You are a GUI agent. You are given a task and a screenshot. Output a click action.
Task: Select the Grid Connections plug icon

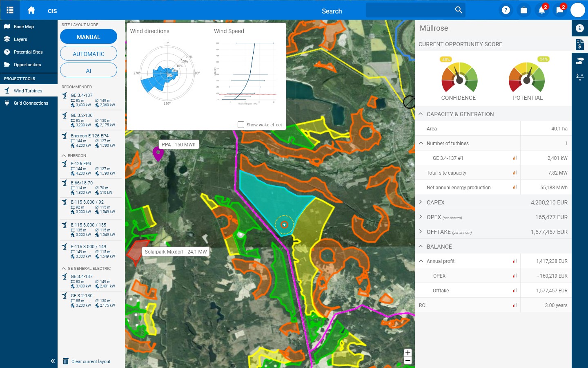7,103
